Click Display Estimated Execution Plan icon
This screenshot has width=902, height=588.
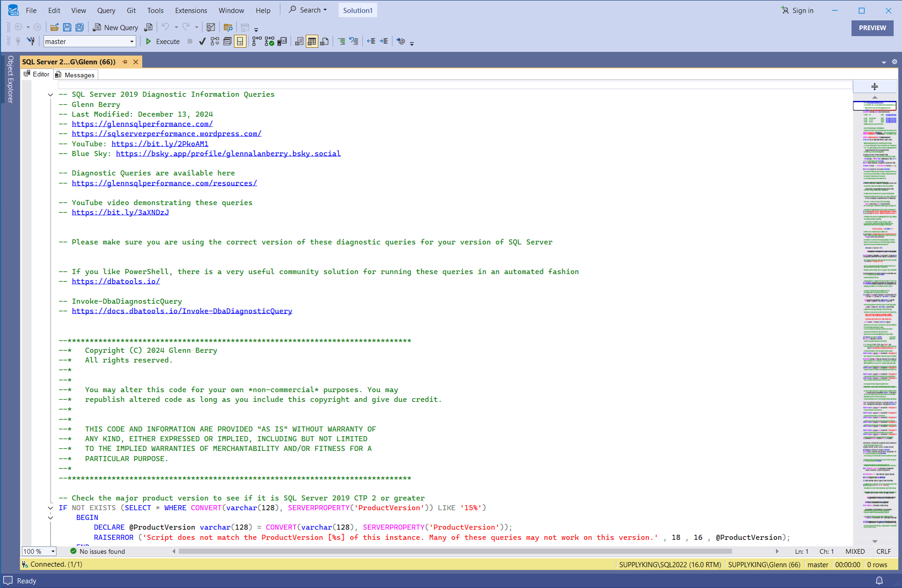pyautogui.click(x=215, y=42)
